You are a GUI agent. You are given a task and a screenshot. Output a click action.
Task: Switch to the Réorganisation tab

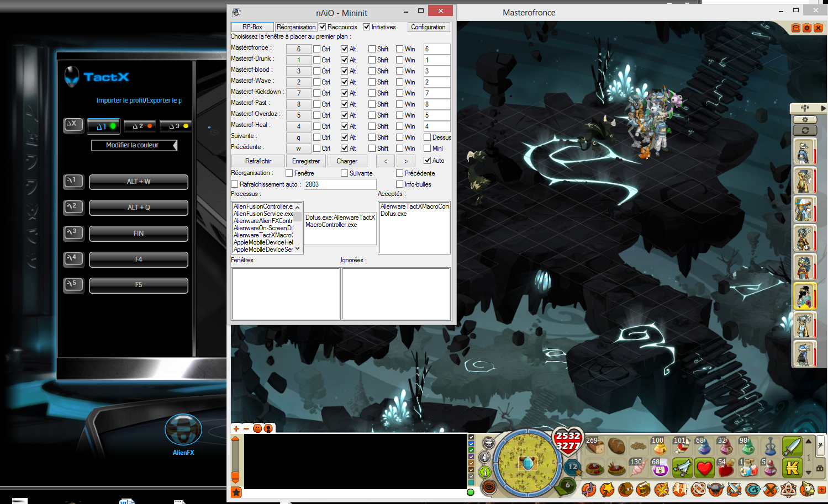296,27
